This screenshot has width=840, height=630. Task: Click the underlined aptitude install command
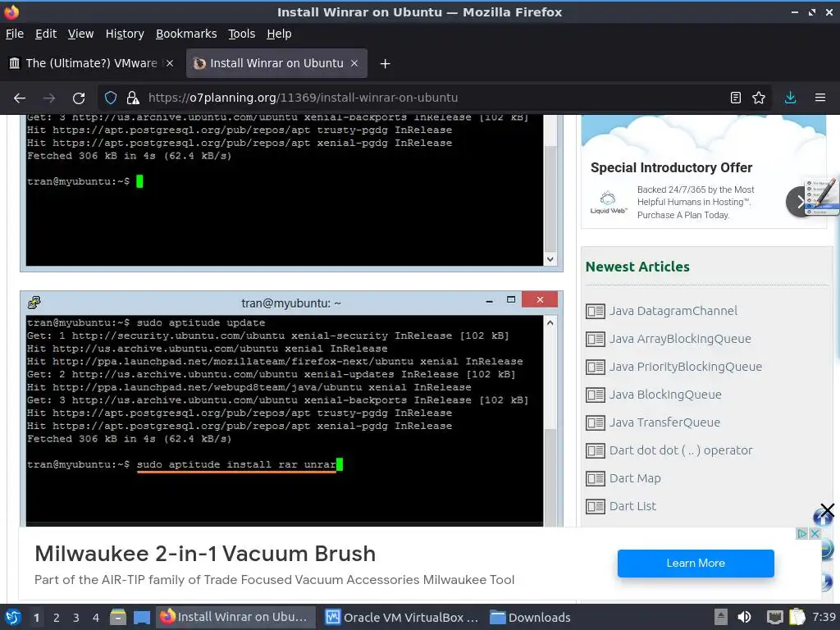coord(236,464)
